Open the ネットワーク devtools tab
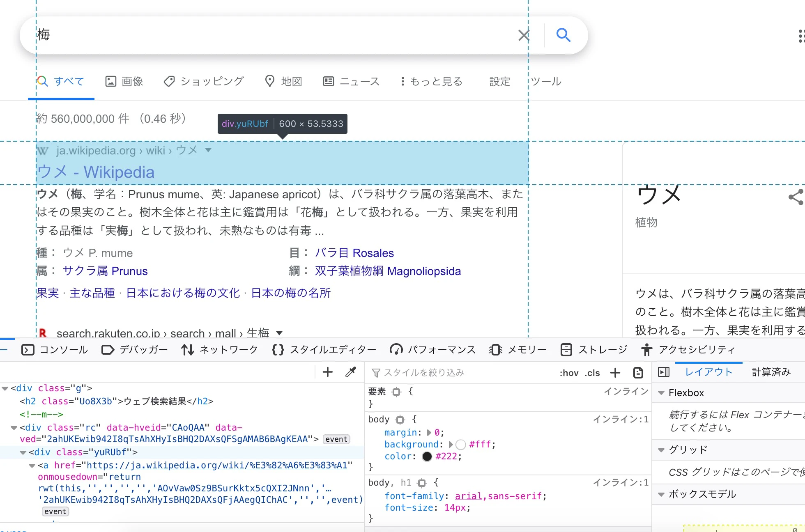Image resolution: width=805 pixels, height=532 pixels. point(220,350)
